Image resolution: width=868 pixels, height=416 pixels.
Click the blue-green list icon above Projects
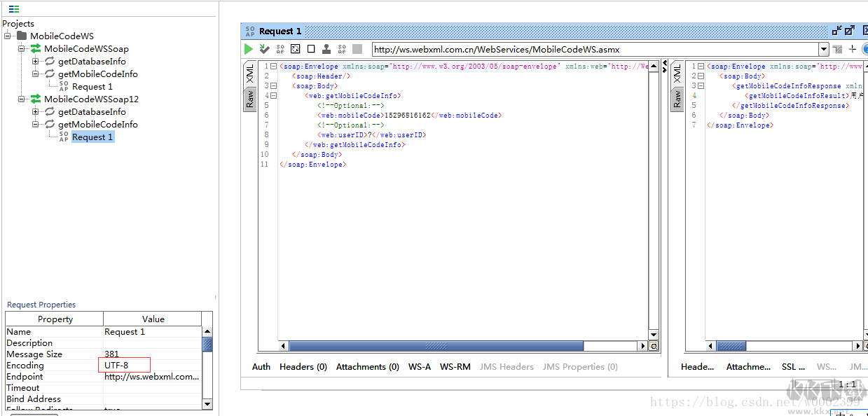click(14, 9)
